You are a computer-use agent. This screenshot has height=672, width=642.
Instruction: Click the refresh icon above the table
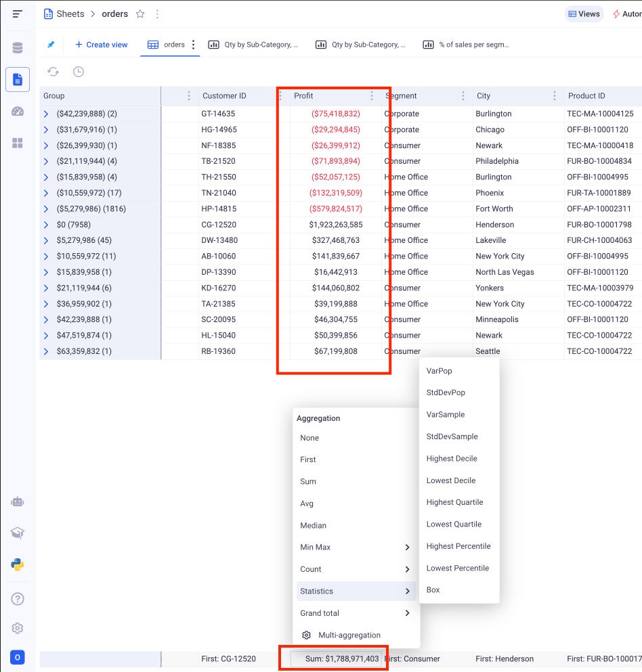coord(53,72)
